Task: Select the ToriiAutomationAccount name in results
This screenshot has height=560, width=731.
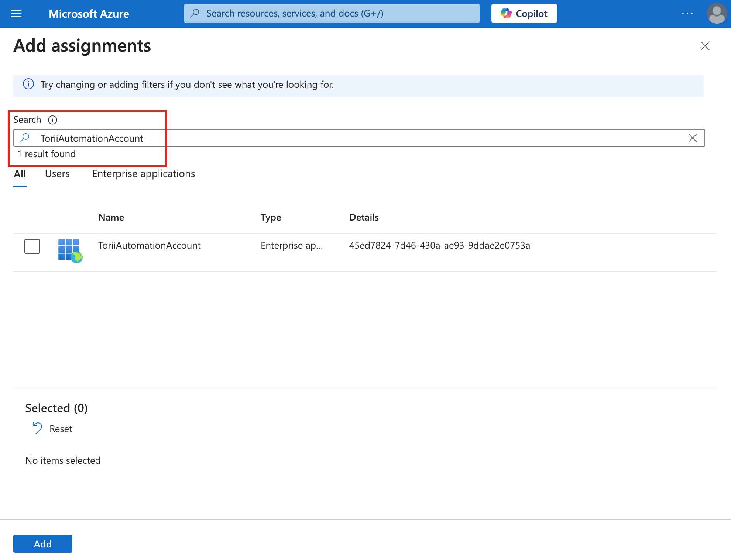Action: pos(150,245)
